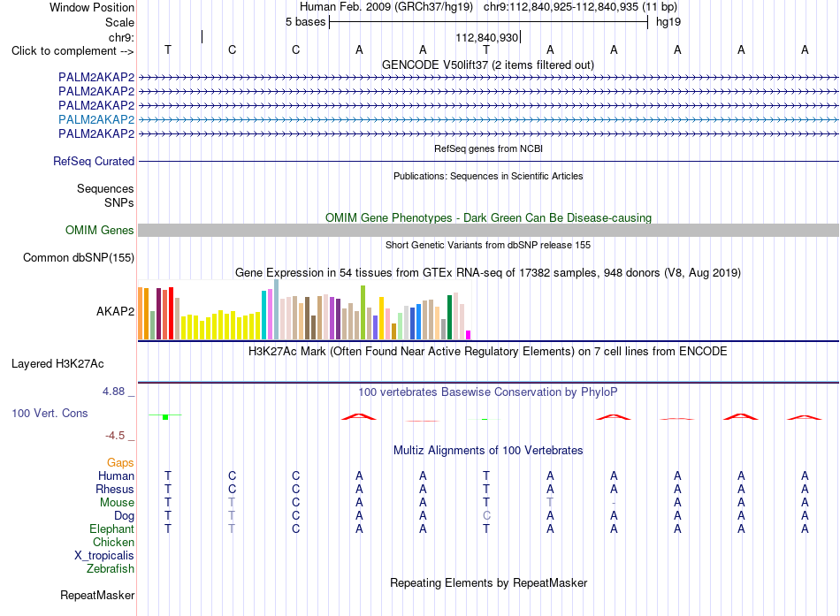Click the faded C in Dog row

486,516
